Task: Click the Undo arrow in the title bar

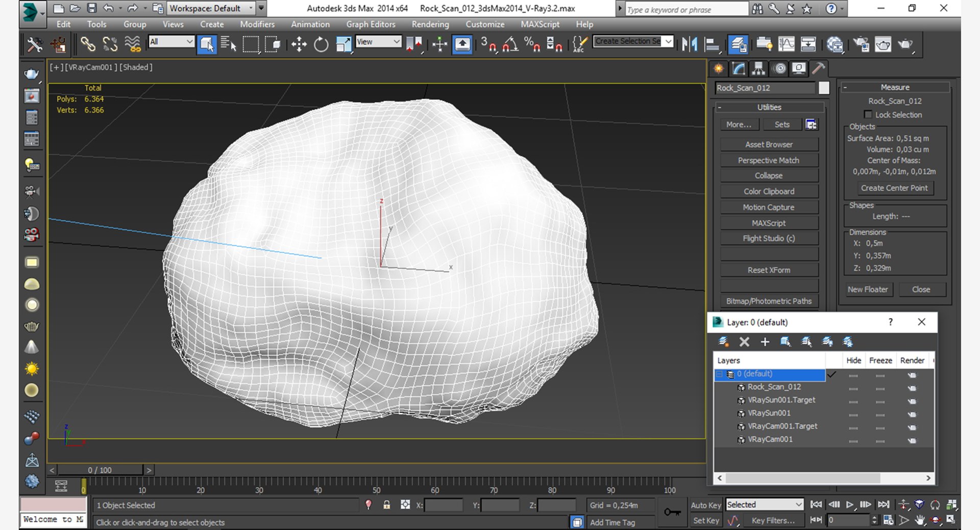Action: (108, 8)
